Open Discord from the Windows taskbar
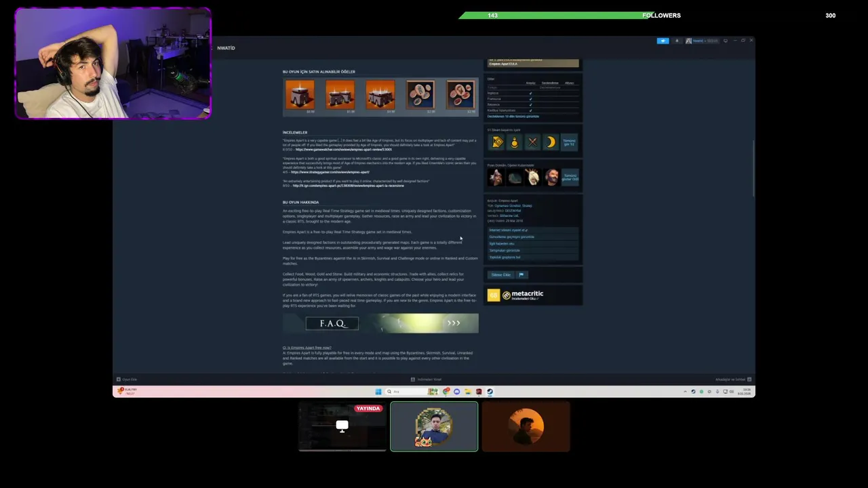The width and height of the screenshot is (868, 488). tap(456, 392)
